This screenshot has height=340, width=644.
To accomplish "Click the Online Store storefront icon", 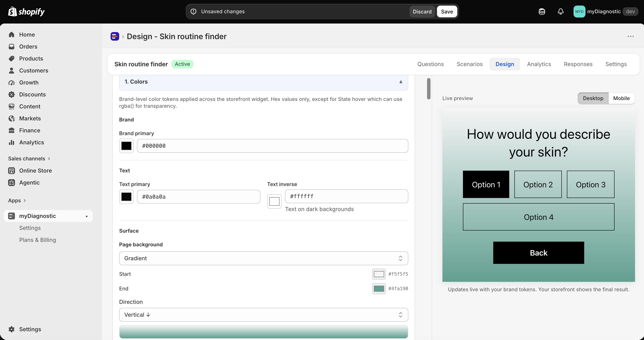I will point(12,170).
